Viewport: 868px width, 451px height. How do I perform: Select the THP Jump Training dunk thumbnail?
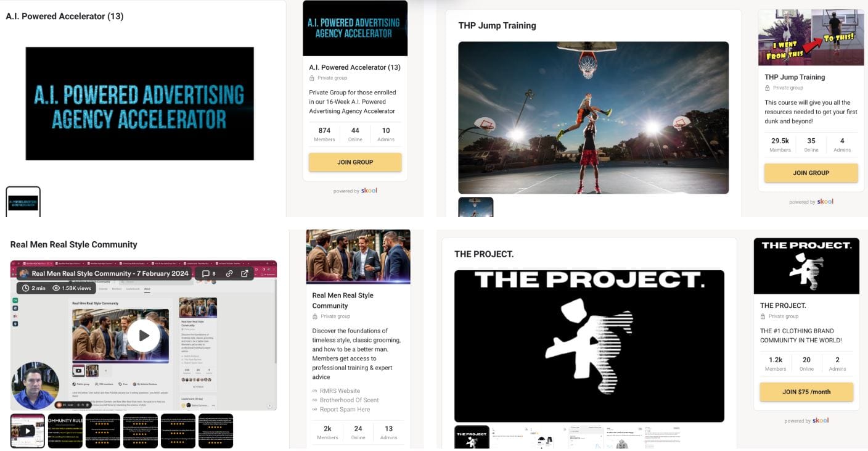coord(475,207)
